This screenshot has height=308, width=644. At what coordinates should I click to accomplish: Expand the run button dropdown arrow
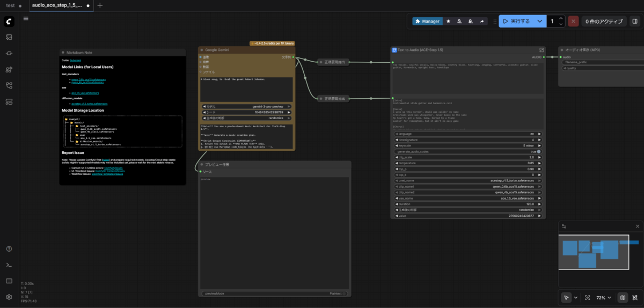(540, 21)
